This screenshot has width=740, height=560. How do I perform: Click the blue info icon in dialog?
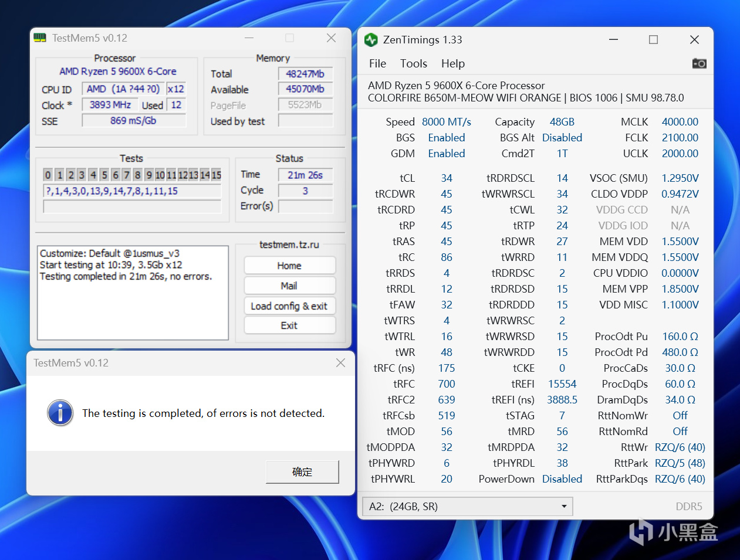[x=60, y=413]
